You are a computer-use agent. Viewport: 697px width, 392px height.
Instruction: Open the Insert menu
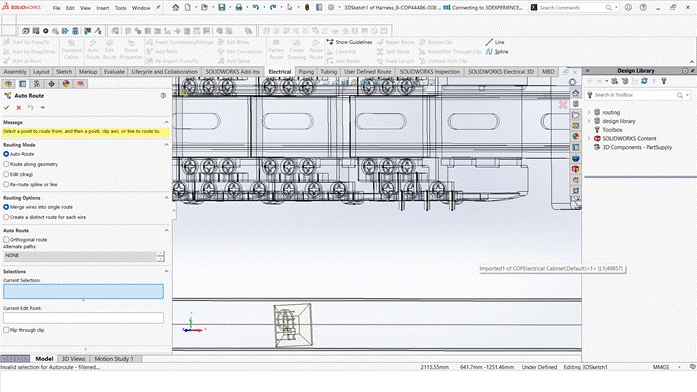pyautogui.click(x=103, y=8)
